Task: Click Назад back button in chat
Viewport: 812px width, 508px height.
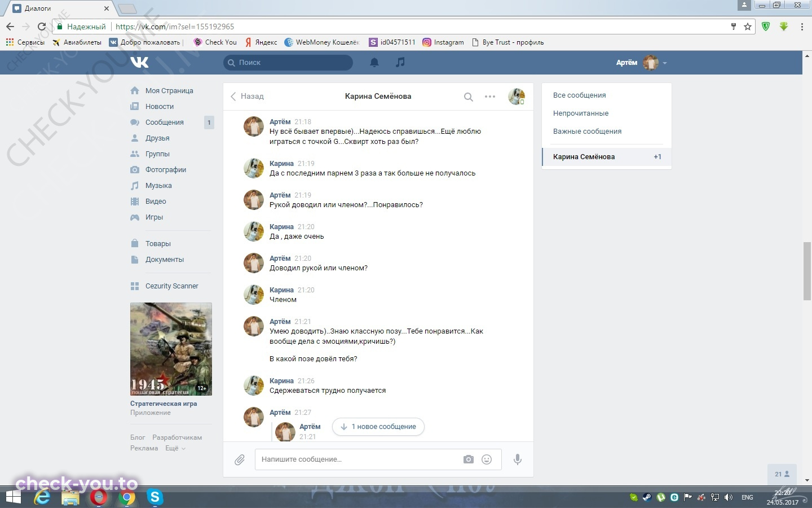Action: (x=247, y=97)
